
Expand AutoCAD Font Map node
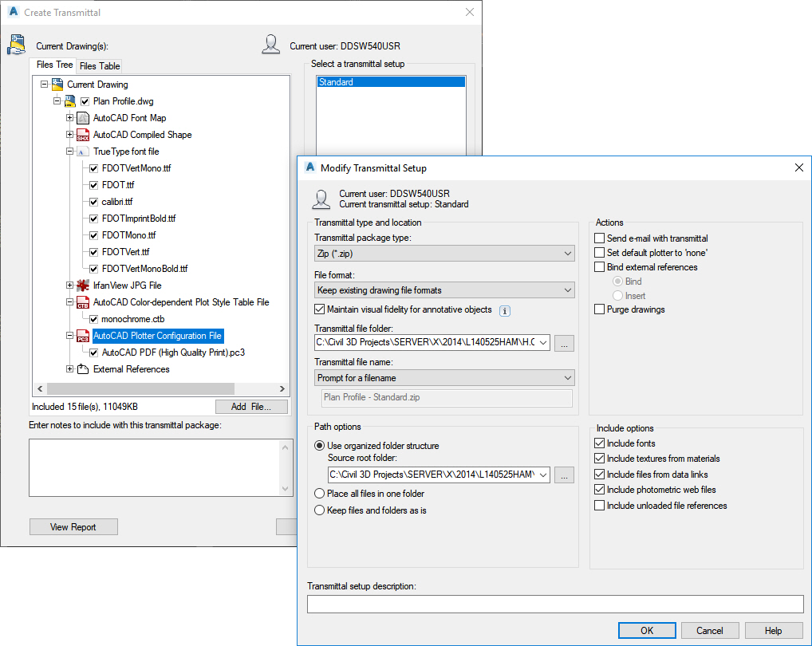[70, 118]
